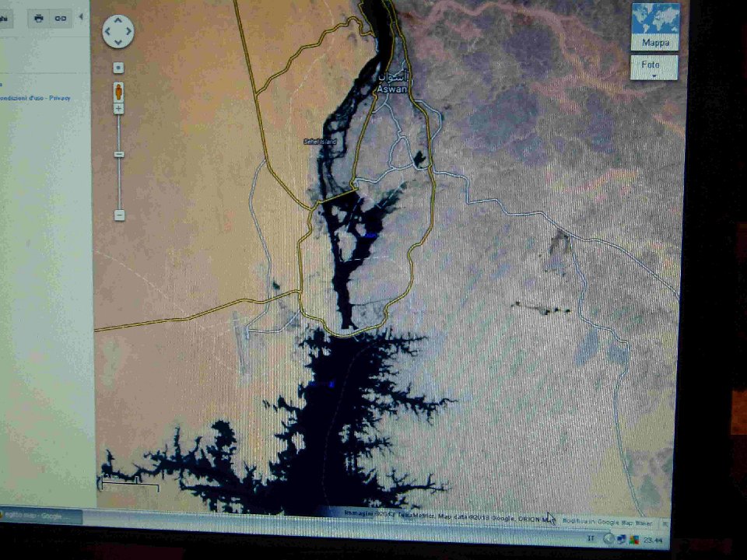Select the orange Street View pegman

point(118,92)
